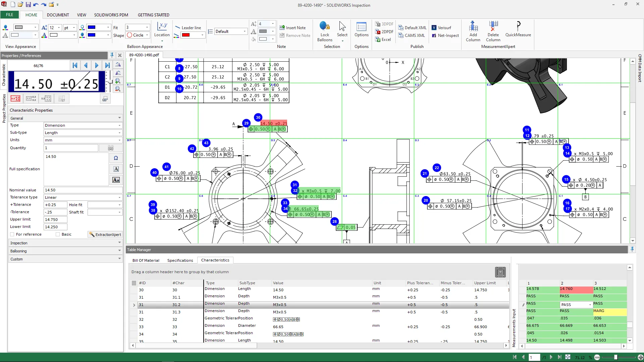
Task: Enable the For reference checkbox
Action: (12, 234)
